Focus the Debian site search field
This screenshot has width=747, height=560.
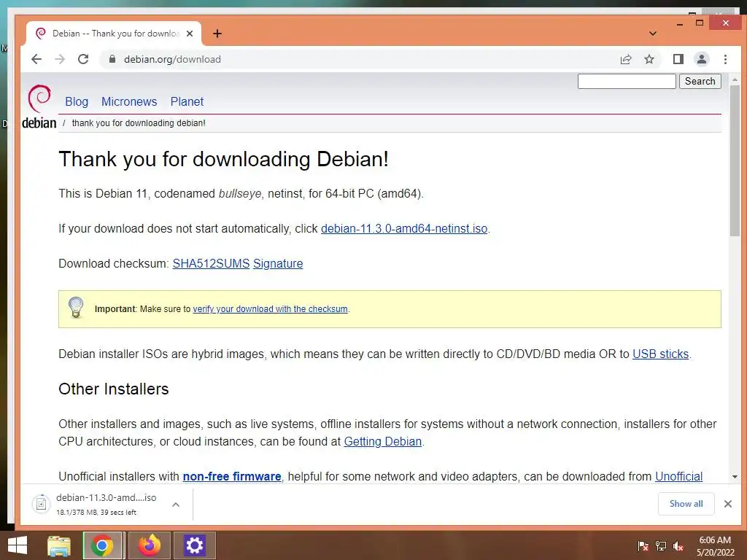(x=627, y=81)
